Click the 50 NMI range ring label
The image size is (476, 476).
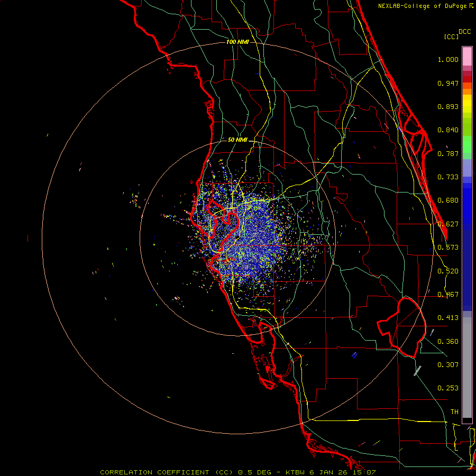[x=237, y=140]
